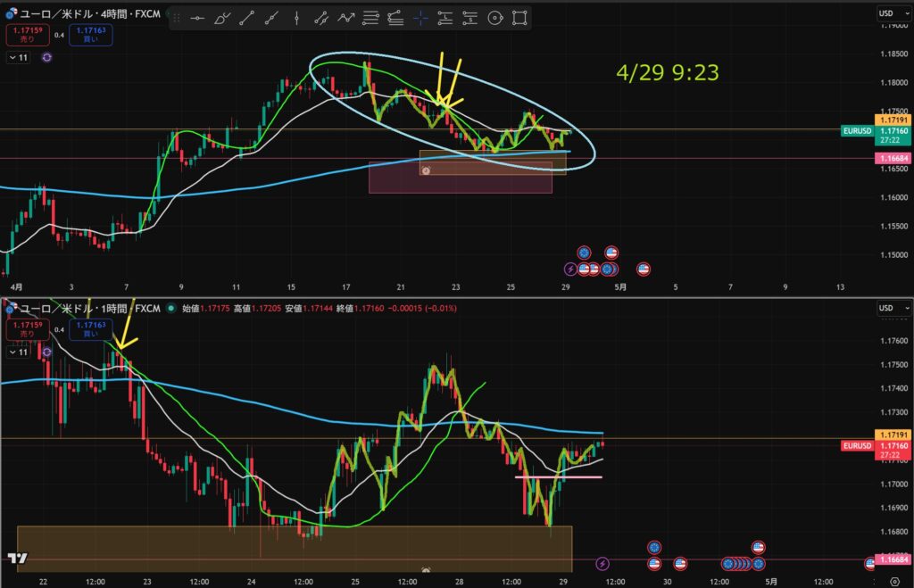Select the brush drawing tool
Viewport: 914px width, 588px height.
click(222, 19)
